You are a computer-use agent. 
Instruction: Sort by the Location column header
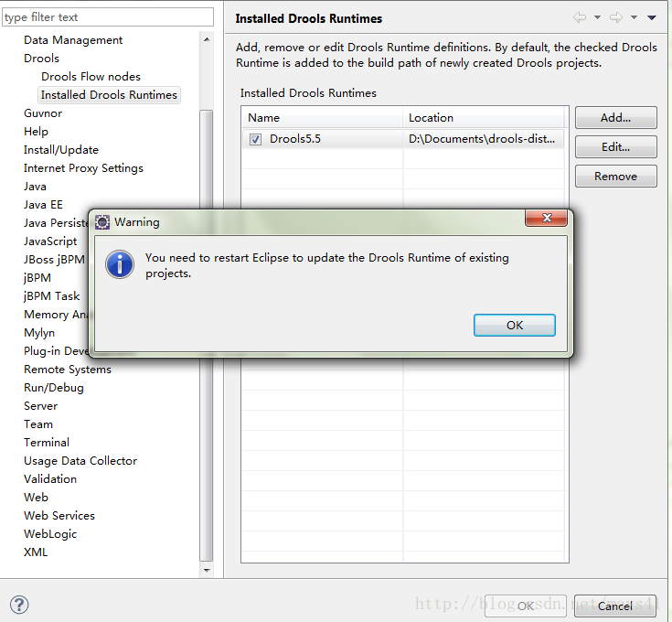pos(484,117)
